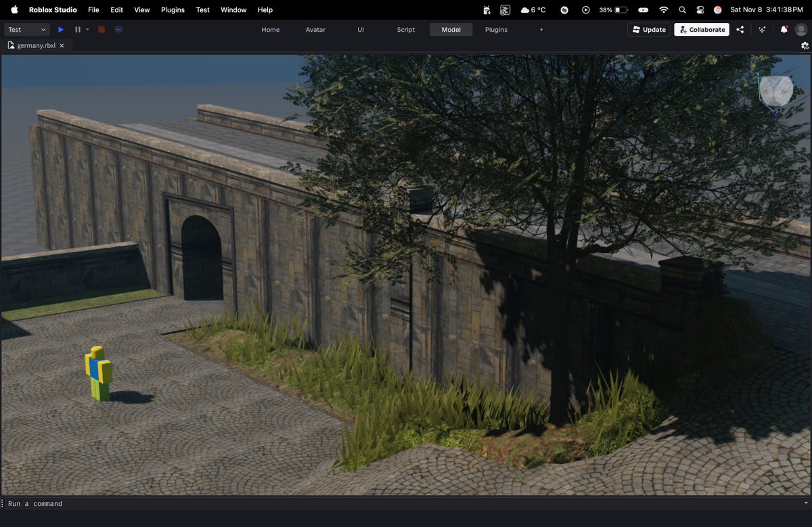Expand the command bar history arrow

(805, 503)
